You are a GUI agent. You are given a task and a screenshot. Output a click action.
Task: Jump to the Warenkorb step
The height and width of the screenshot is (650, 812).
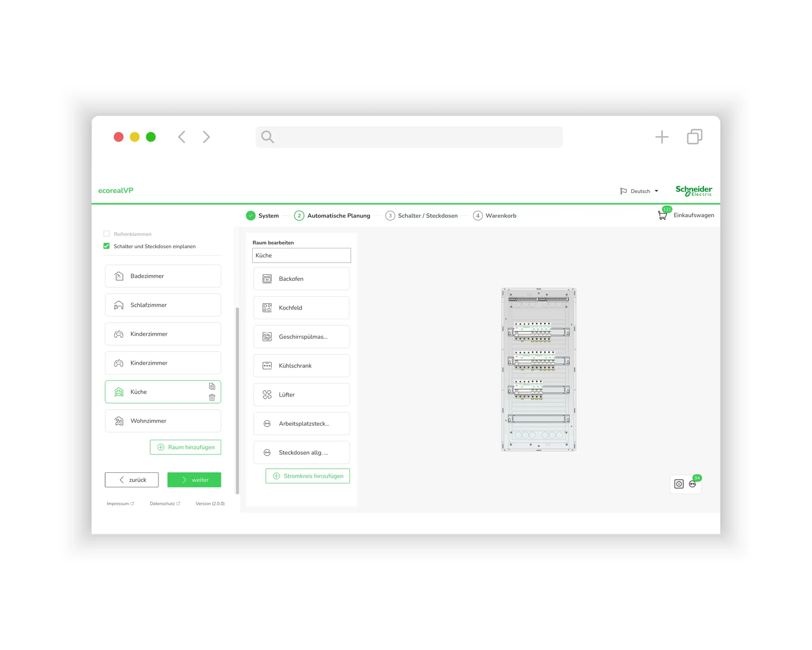pos(495,216)
